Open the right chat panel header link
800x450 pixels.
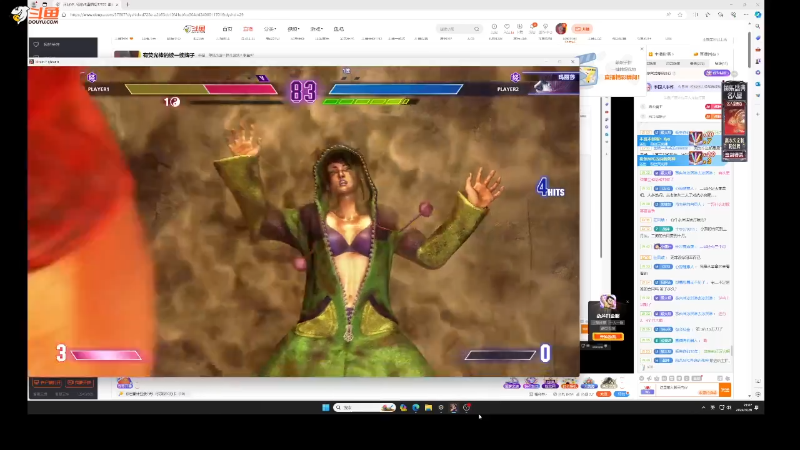tap(706, 54)
